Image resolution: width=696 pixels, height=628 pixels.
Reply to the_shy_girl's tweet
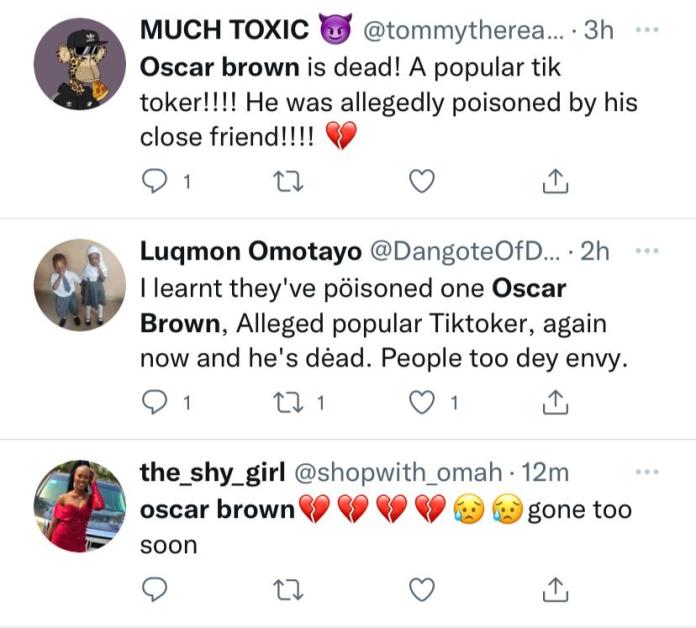tap(154, 590)
